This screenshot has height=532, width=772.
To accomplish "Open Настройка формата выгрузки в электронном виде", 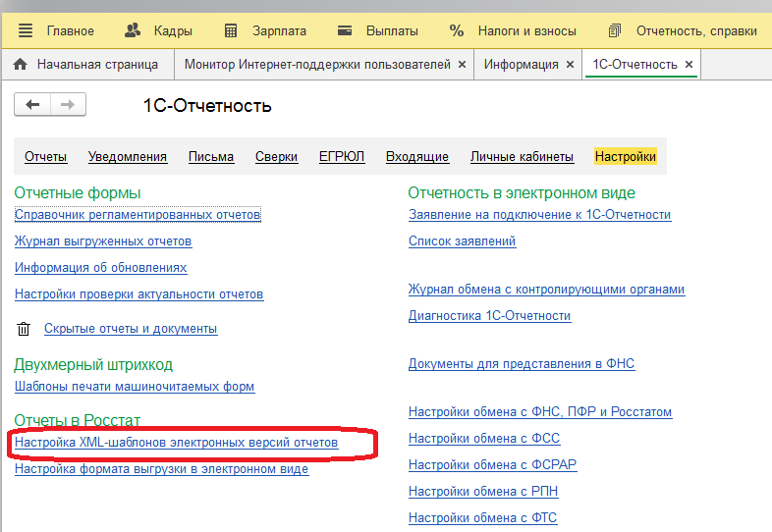I will (x=161, y=469).
